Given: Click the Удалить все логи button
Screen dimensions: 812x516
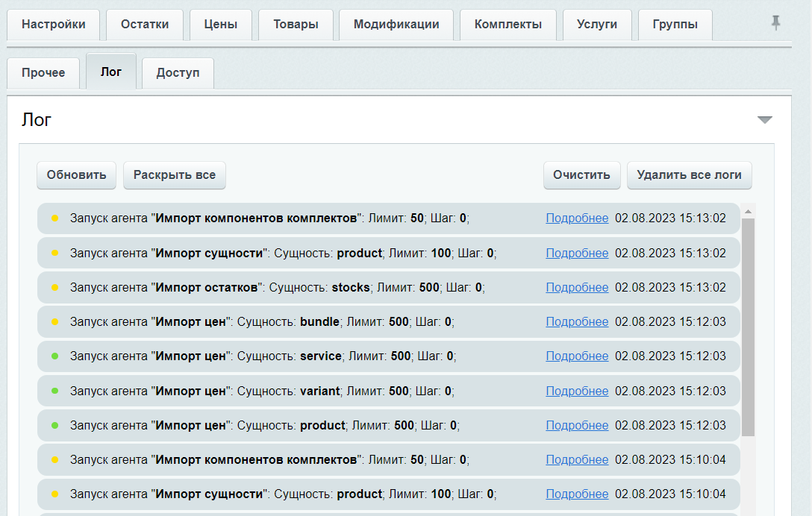Looking at the screenshot, I should coord(689,175).
